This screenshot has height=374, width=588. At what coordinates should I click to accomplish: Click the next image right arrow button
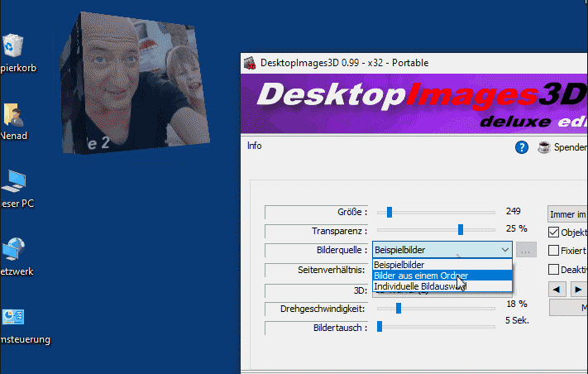click(x=578, y=290)
